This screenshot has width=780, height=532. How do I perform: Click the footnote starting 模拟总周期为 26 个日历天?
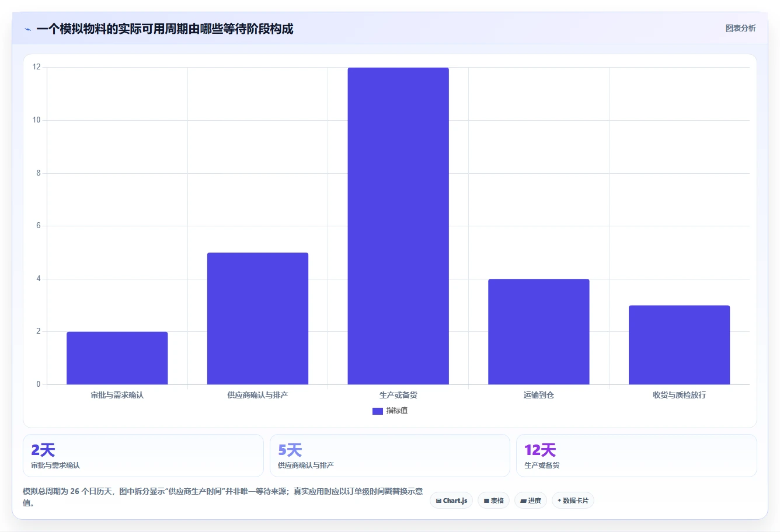coord(223,497)
